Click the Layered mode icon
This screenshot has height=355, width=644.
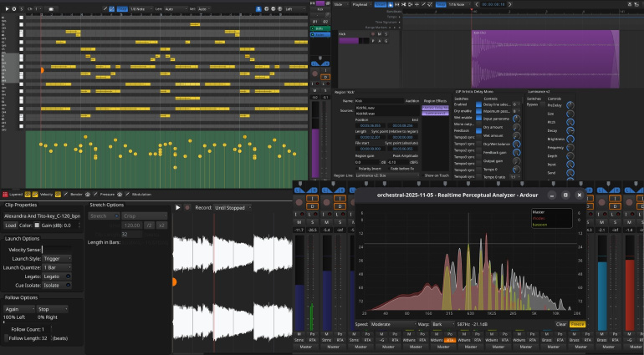[x=5, y=194]
